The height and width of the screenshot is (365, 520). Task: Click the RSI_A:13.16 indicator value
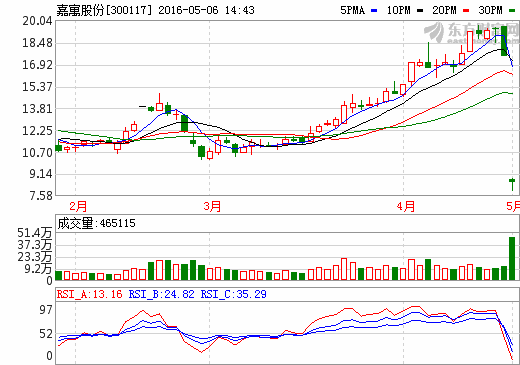pyautogui.click(x=90, y=294)
